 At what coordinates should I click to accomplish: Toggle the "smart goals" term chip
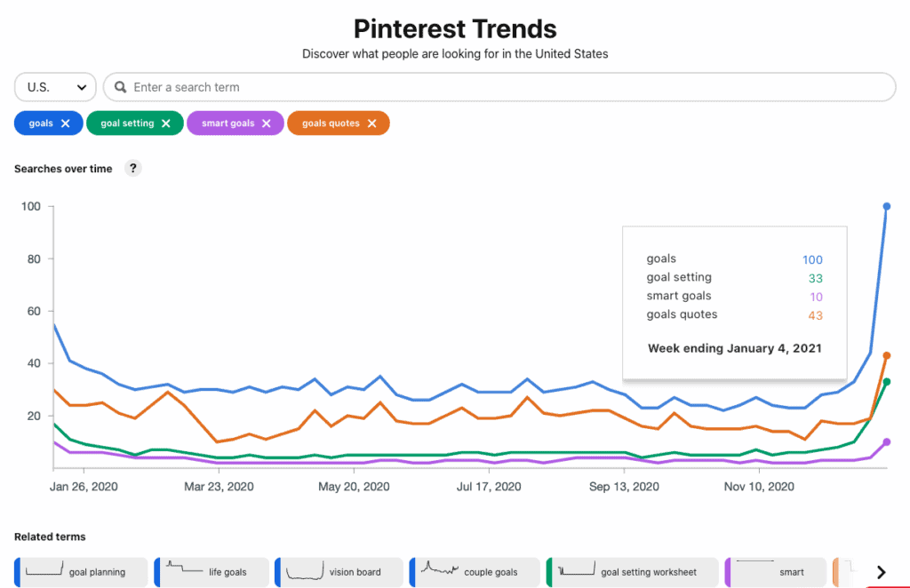(229, 123)
